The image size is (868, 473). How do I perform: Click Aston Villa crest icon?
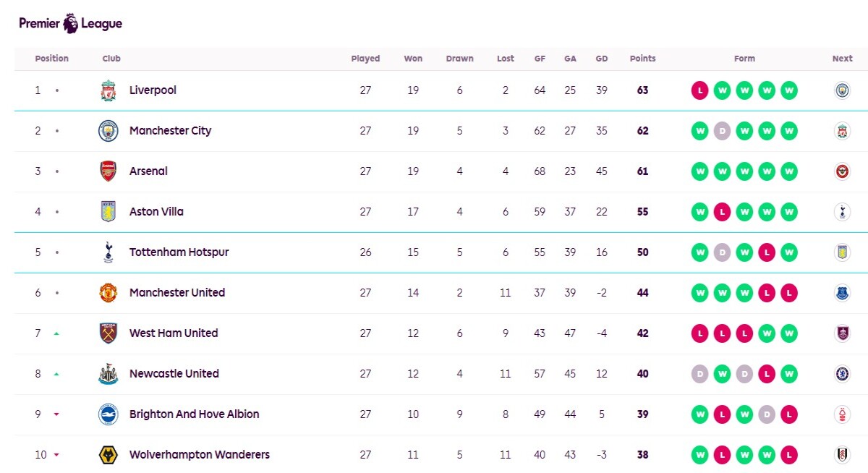(108, 212)
